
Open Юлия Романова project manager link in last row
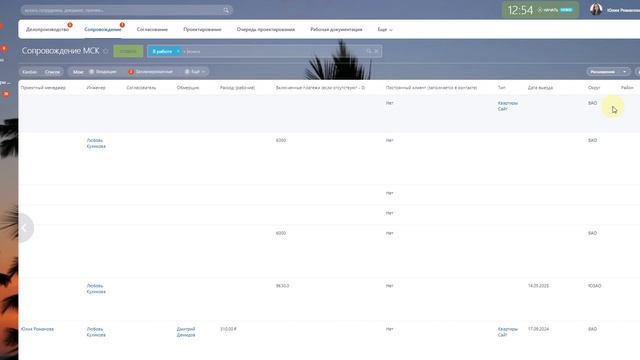[37, 329]
